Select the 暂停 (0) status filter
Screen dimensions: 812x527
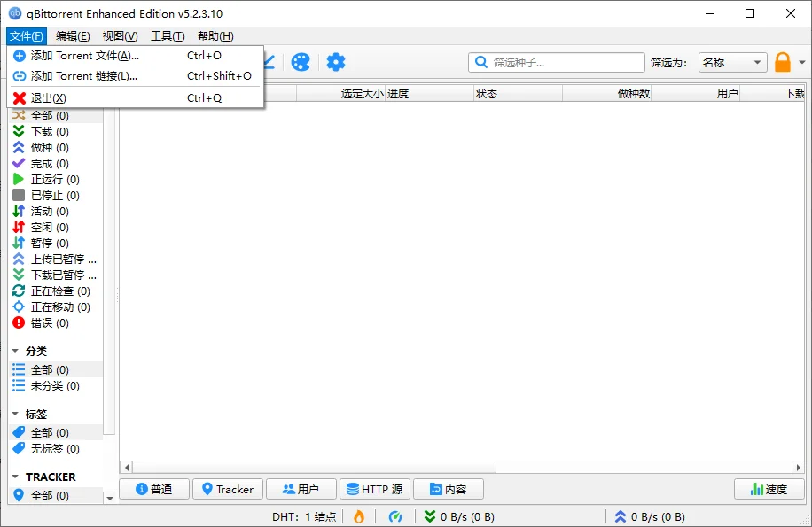(x=56, y=243)
